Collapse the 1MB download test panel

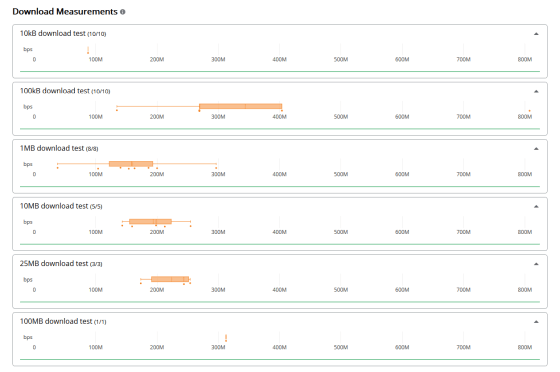[536, 149]
